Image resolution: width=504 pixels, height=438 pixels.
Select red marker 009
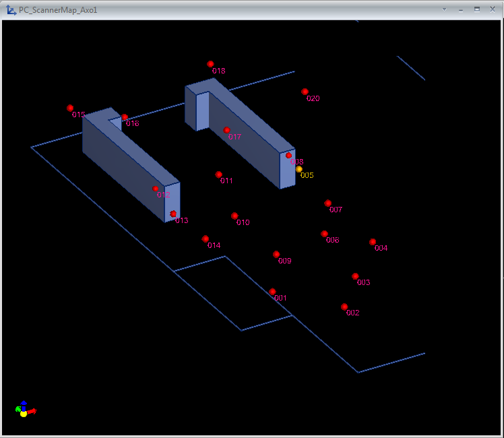point(276,254)
